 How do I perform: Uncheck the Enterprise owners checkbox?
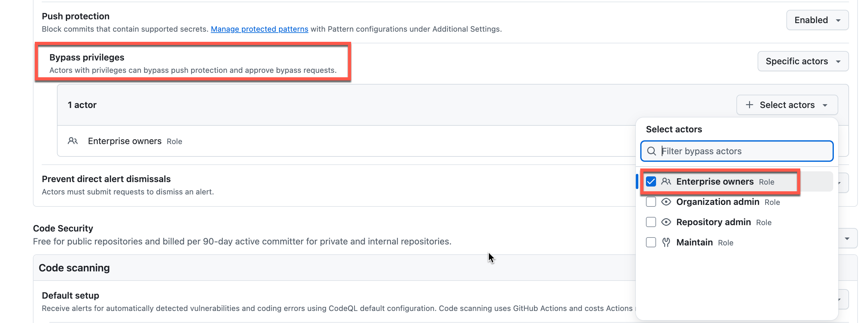click(651, 181)
